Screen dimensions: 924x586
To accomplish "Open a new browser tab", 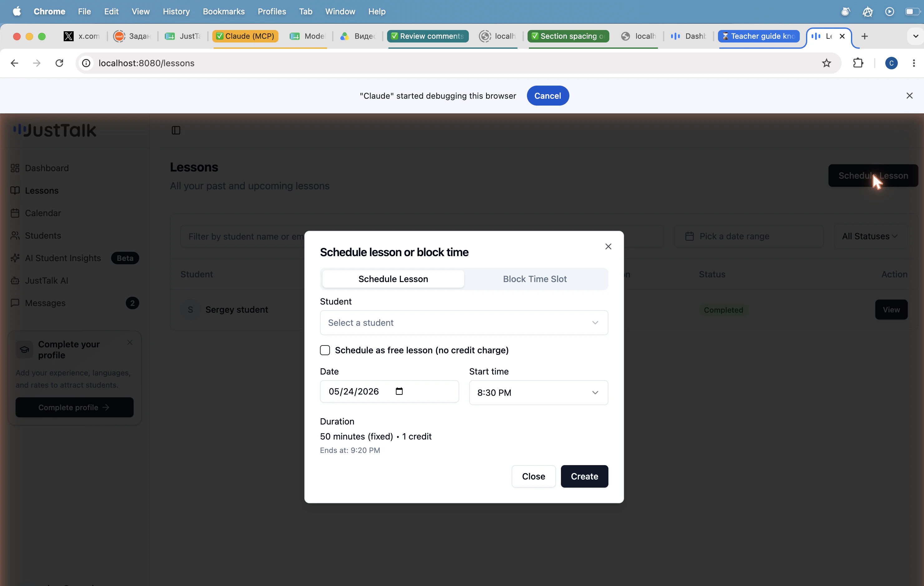I will [x=864, y=36].
